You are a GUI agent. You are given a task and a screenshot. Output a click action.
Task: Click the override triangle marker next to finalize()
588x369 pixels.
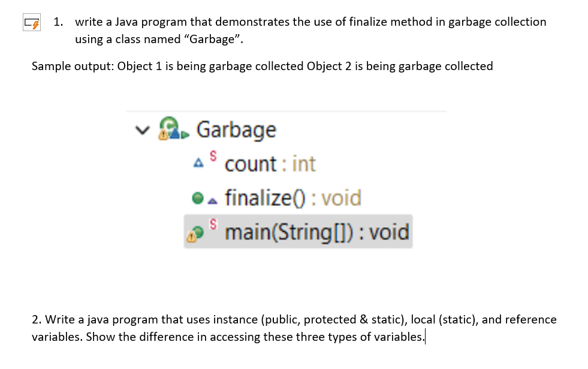pos(213,201)
